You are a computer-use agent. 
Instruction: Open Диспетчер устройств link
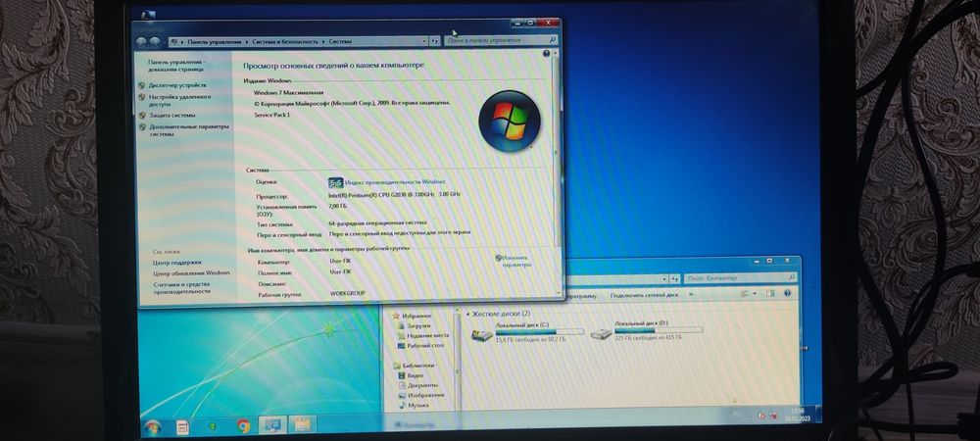[177, 85]
